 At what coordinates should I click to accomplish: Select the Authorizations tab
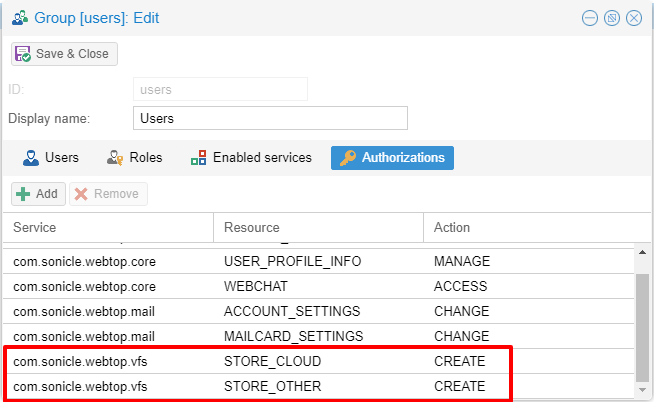(392, 158)
